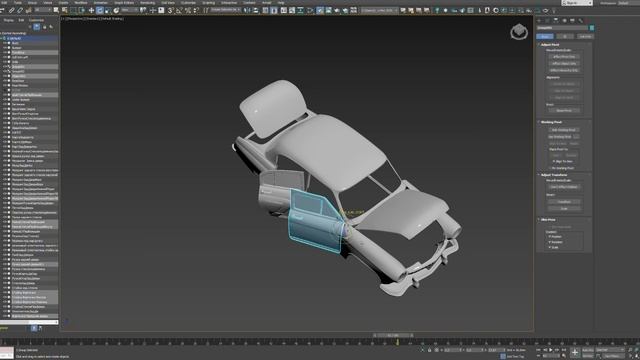Click the Edit Working Pivot button
Screen dimensions: 640x360
tap(563, 130)
